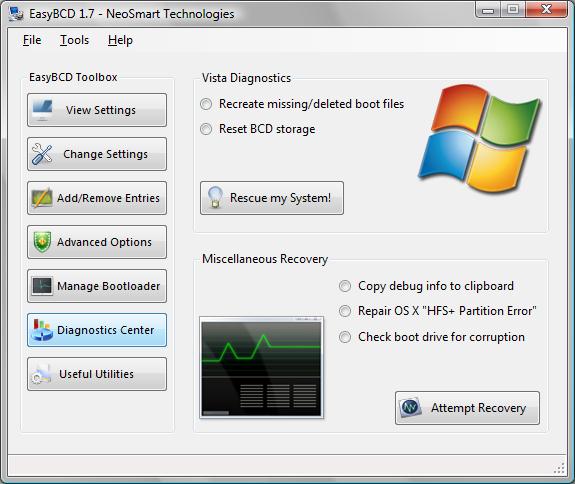Open Add/Remove Entries section
The image size is (575, 484).
(97, 198)
